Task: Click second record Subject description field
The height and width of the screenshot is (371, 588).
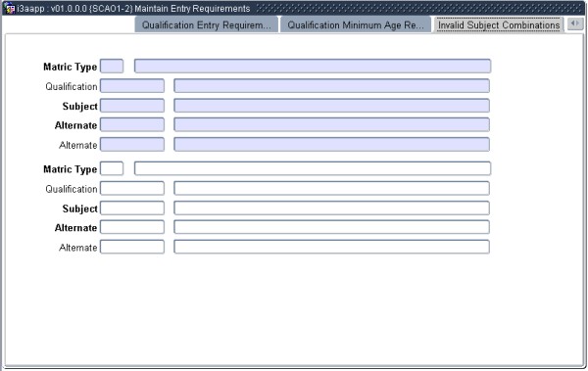Action: point(331,208)
